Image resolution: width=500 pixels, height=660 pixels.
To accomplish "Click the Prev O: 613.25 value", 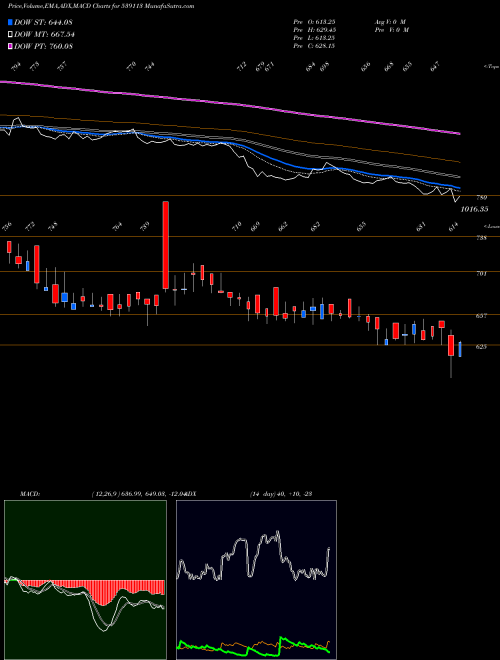I will tap(314, 22).
